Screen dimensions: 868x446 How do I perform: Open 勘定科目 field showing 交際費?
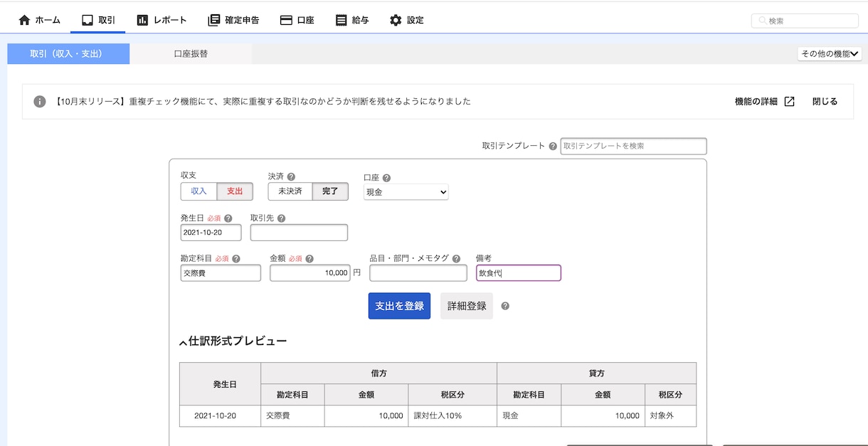point(221,273)
